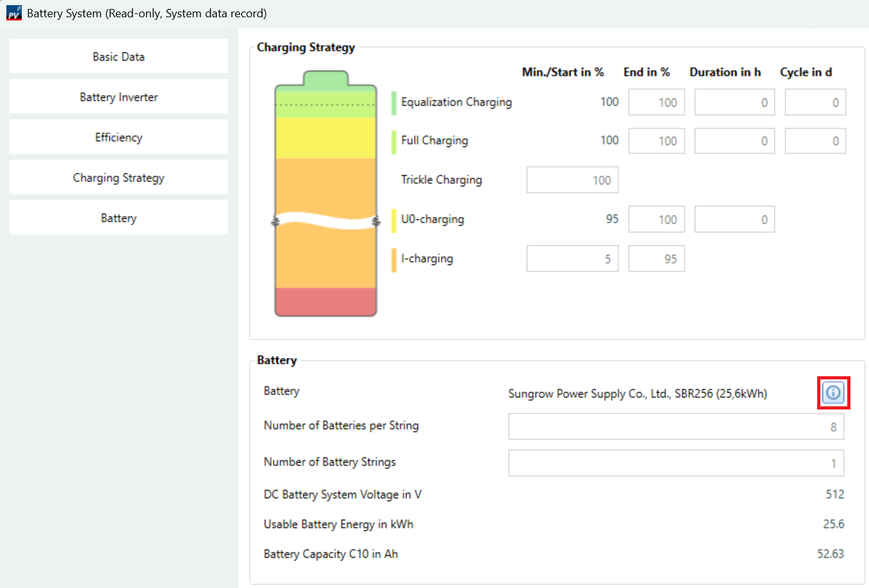The height and width of the screenshot is (588, 869).
Task: Click Equalization Charging Cycle in d field
Action: [815, 102]
